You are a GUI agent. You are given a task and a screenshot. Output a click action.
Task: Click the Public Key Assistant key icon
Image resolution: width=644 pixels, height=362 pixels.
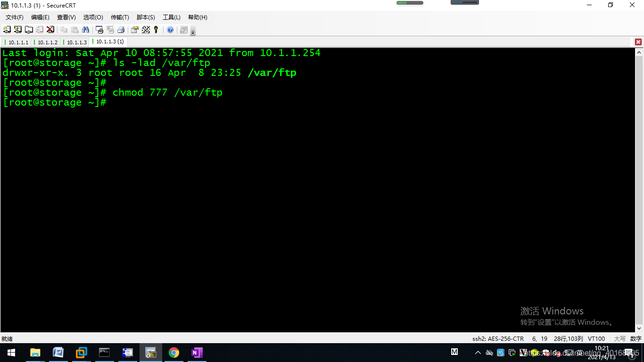pyautogui.click(x=156, y=30)
